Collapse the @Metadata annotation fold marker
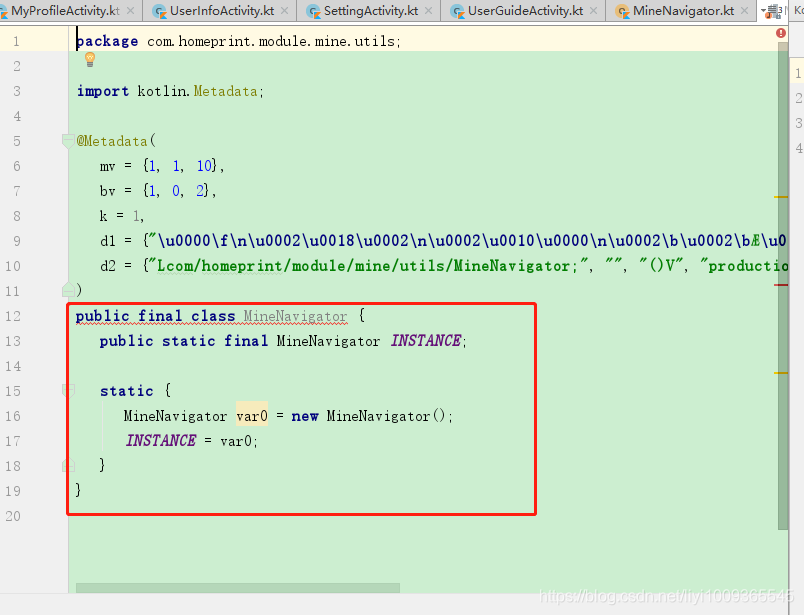Viewport: 804px width, 615px height. [x=68, y=141]
